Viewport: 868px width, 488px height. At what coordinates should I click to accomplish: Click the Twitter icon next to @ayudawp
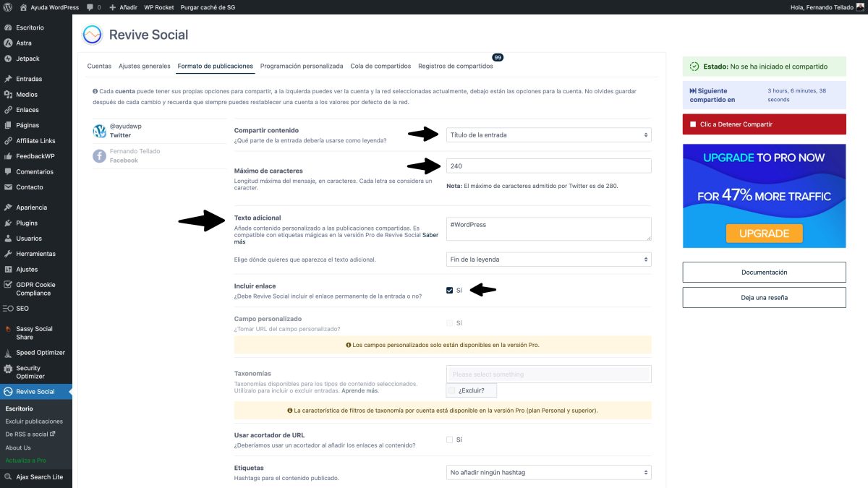[x=99, y=132]
